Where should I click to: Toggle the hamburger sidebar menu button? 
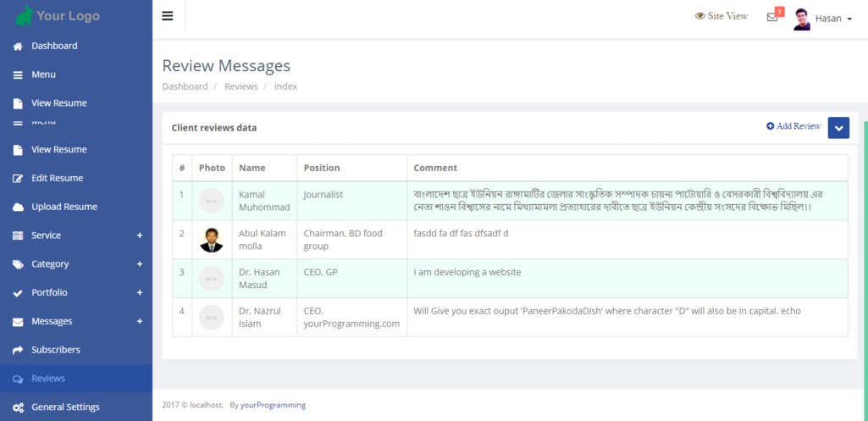(x=168, y=16)
